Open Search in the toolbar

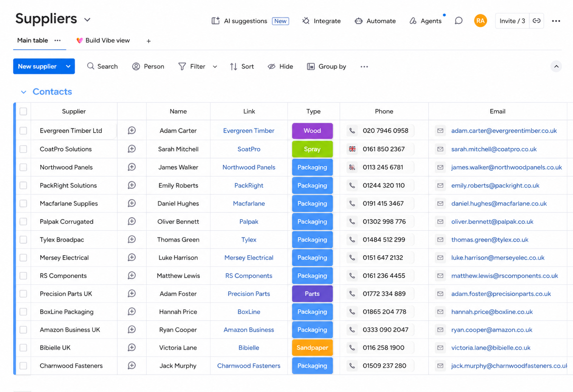pos(102,66)
